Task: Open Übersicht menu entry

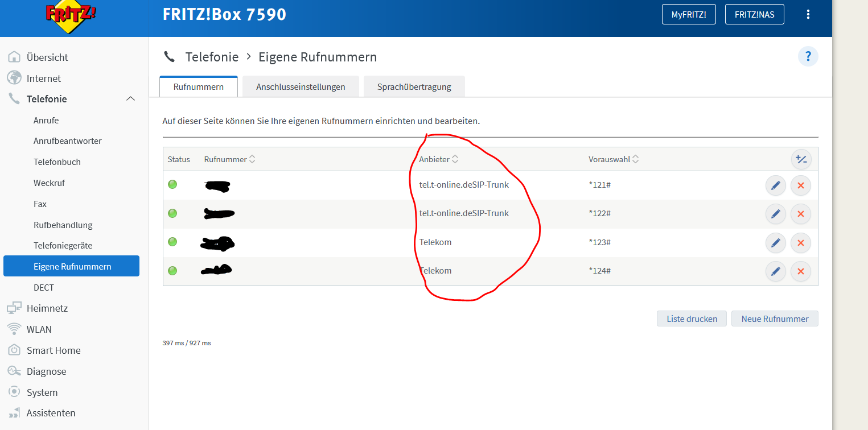Action: click(x=47, y=57)
